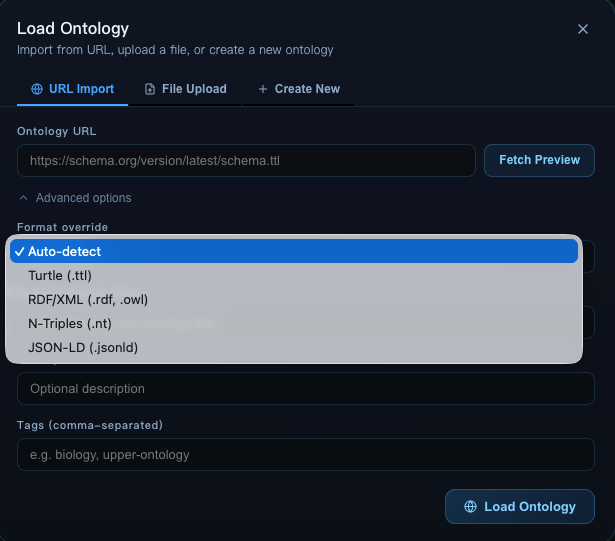This screenshot has height=541, width=615.
Task: Pick N-Triples (.nt) format option
Action: coord(294,324)
